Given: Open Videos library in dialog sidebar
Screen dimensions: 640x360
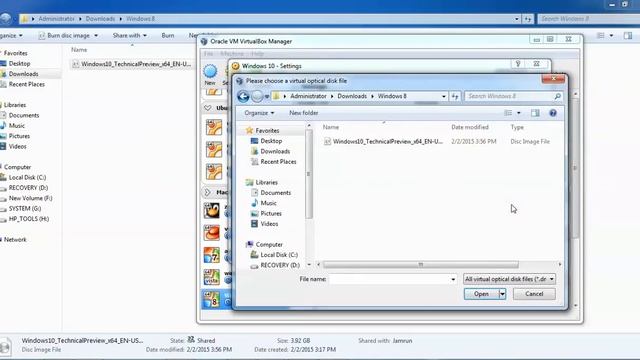Looking at the screenshot, I should [x=264, y=224].
